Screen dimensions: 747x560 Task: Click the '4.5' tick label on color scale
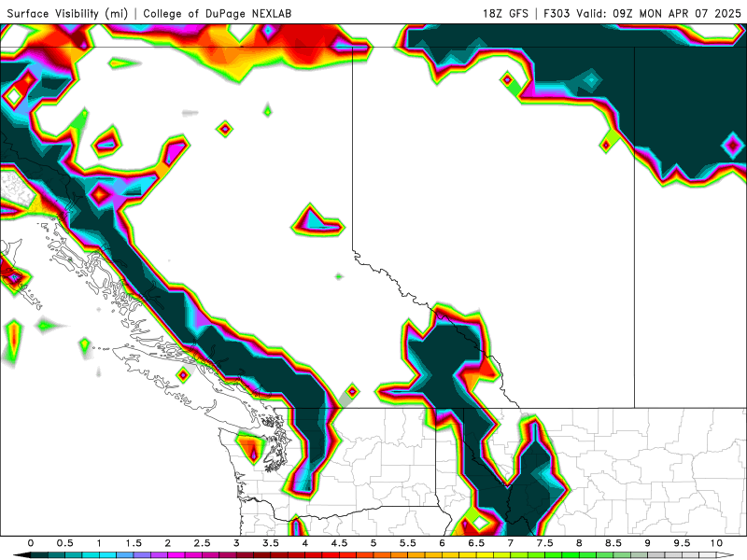coord(339,543)
